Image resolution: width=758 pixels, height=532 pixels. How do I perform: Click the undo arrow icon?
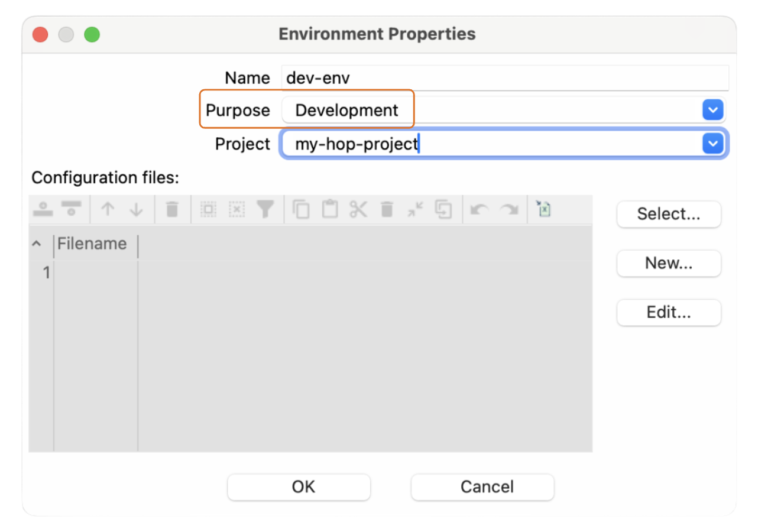[480, 209]
